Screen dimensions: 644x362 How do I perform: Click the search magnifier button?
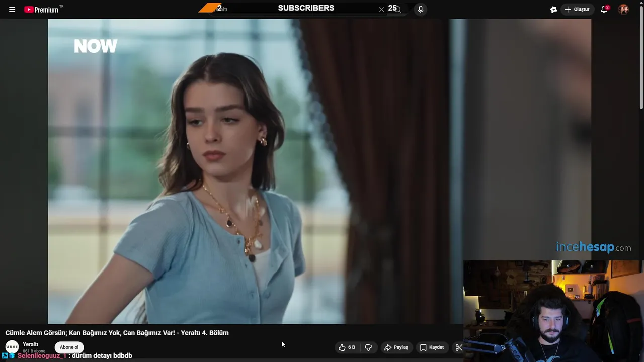point(397,9)
